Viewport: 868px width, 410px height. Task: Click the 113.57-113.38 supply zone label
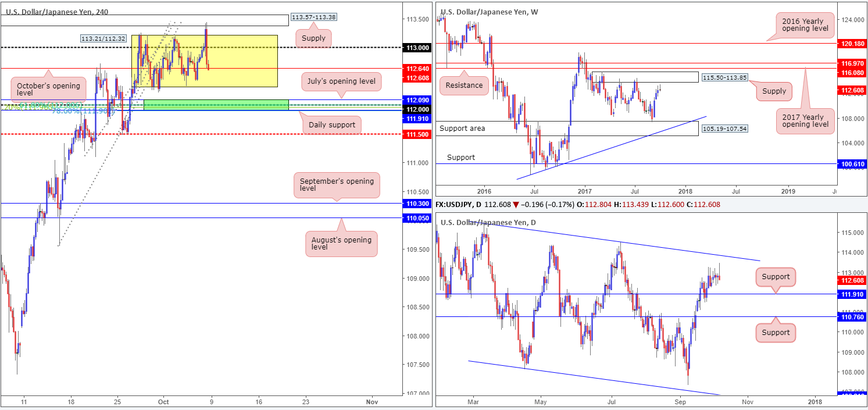click(313, 17)
